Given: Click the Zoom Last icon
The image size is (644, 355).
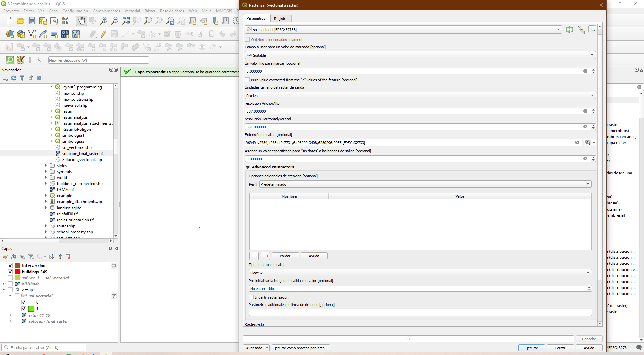Looking at the screenshot, I should point(170,21).
